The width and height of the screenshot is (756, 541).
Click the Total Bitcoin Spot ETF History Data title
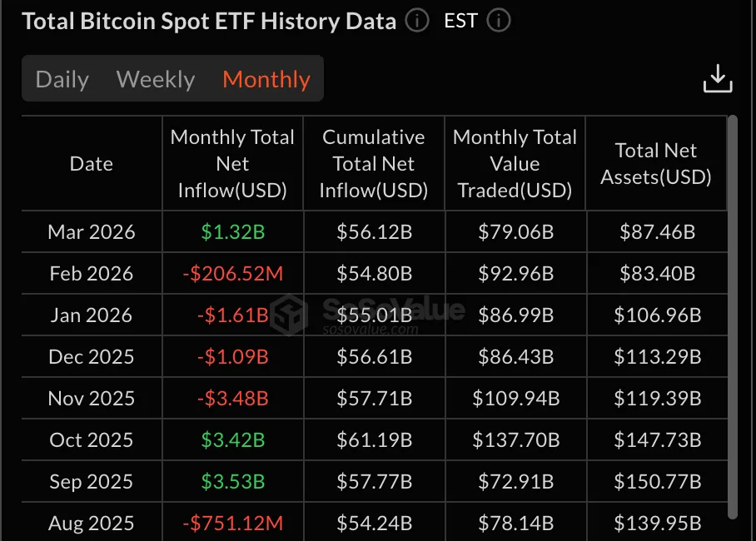(x=209, y=22)
